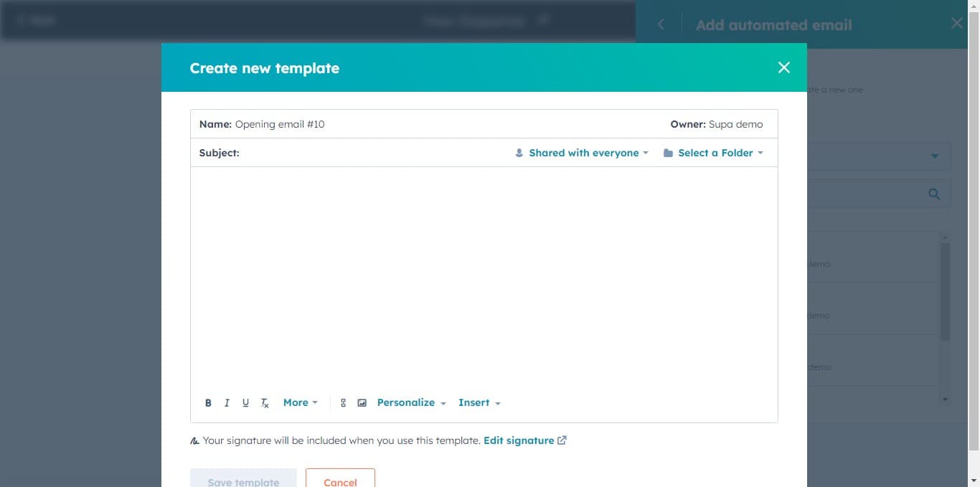
Task: Open the Personalize dropdown
Action: [410, 402]
